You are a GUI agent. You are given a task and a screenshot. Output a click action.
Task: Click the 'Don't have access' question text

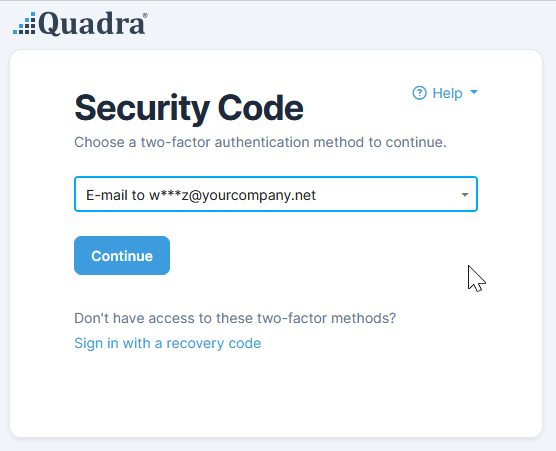tap(235, 318)
